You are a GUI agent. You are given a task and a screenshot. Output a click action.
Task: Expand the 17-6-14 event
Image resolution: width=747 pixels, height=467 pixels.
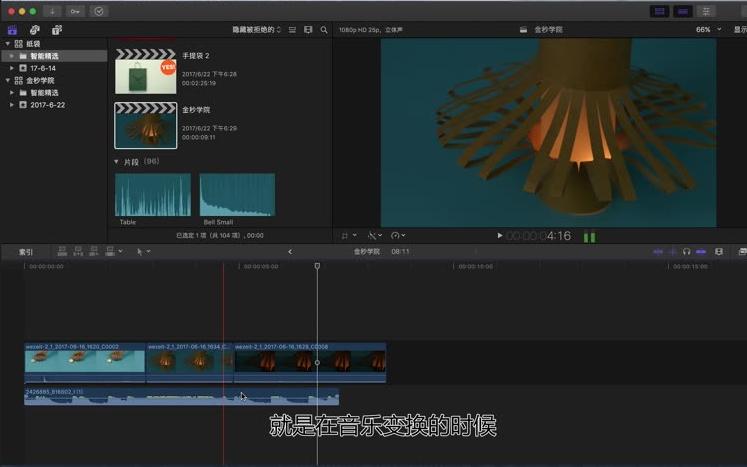(x=12, y=68)
